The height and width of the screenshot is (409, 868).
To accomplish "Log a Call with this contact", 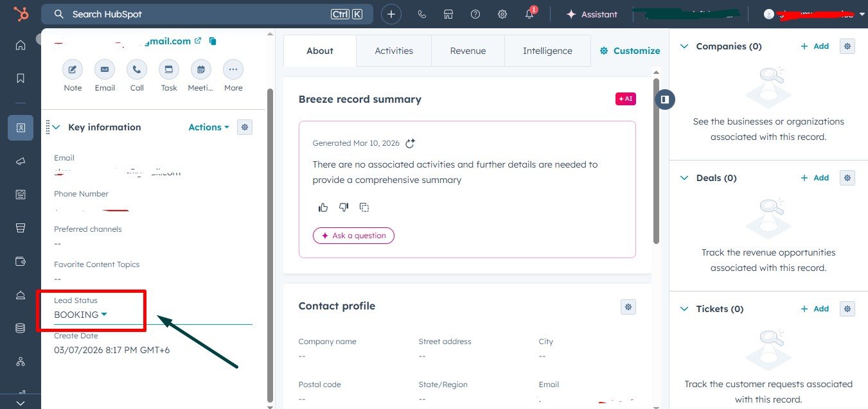I will click(137, 69).
